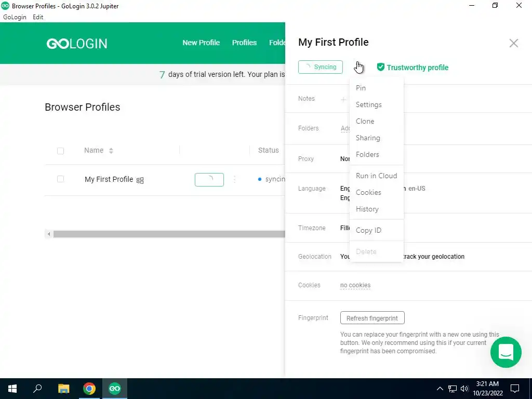Click the Trustworthy profile shield icon
The height and width of the screenshot is (399, 532).
(x=381, y=67)
